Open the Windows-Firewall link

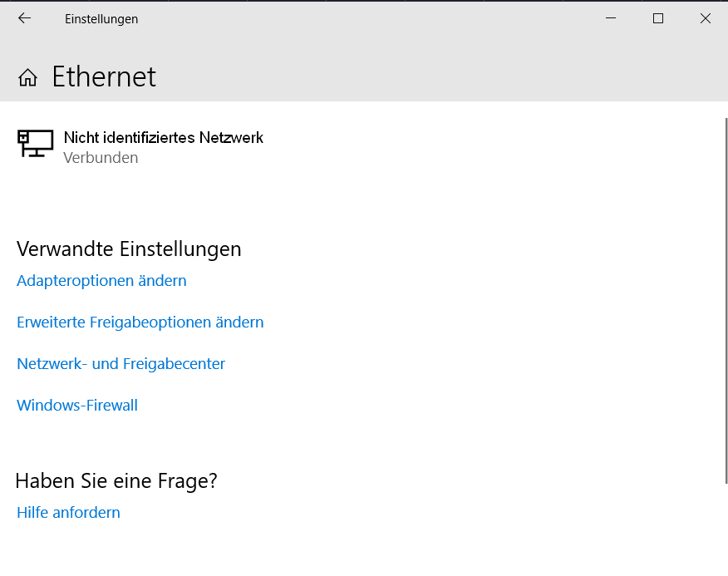77,405
